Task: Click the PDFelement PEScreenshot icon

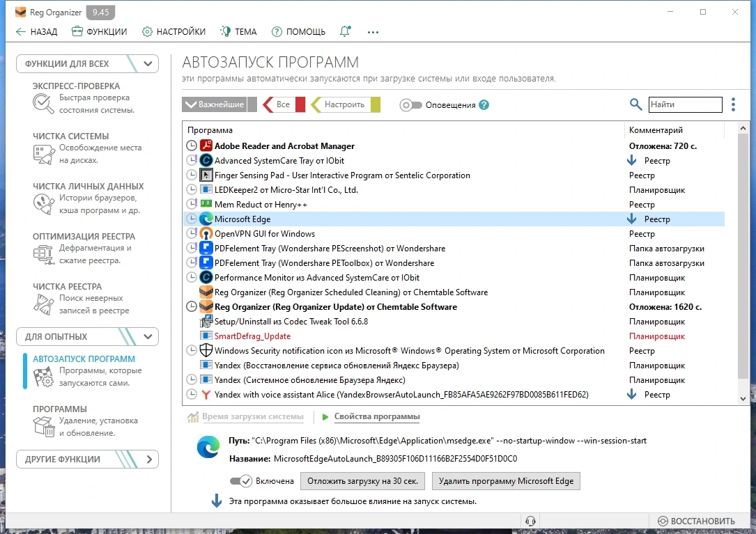Action: tap(206, 249)
